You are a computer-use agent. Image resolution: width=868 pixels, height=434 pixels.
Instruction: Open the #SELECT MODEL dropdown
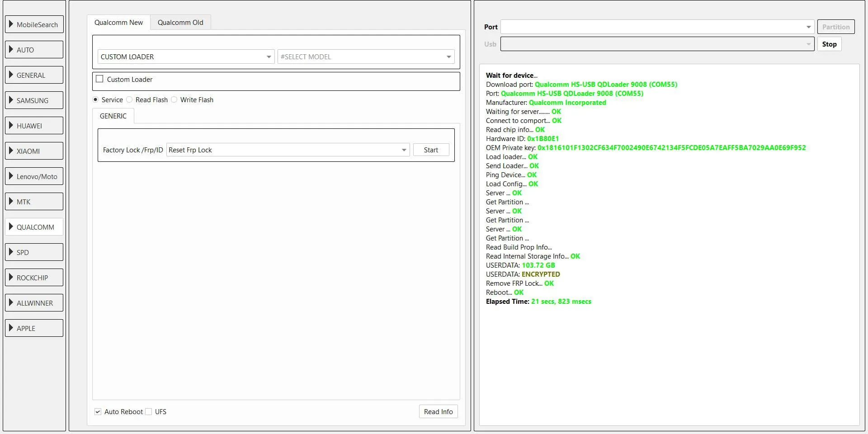click(365, 57)
